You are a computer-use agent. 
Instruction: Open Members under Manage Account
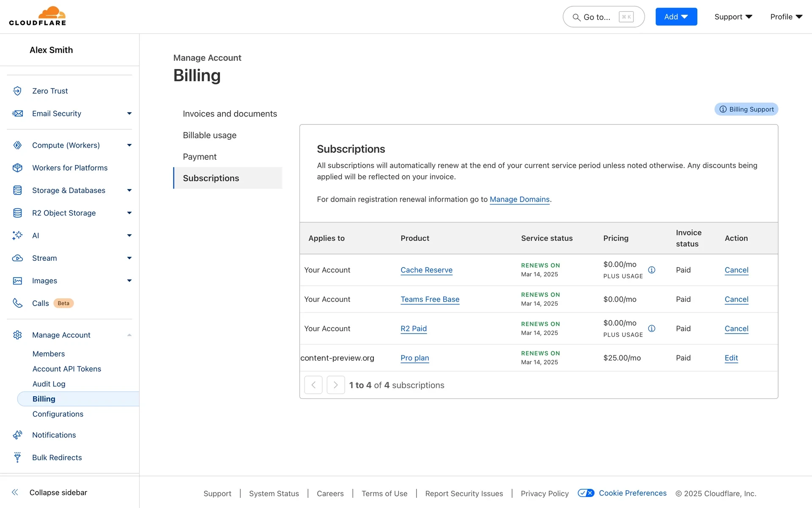49,353
